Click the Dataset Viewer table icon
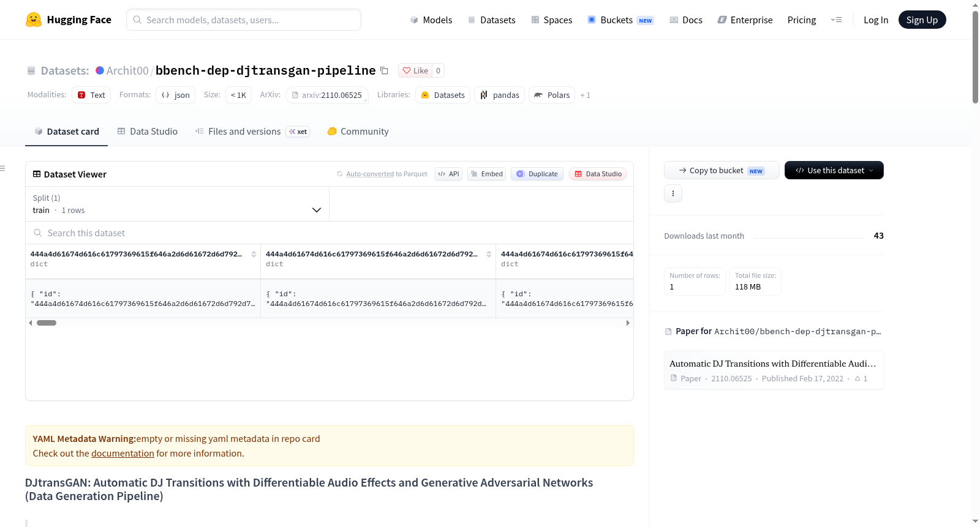The image size is (980, 527). pyautogui.click(x=37, y=174)
